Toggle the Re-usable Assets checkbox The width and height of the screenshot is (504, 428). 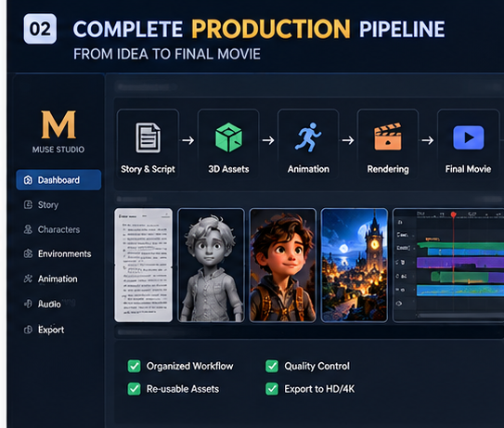click(x=134, y=389)
